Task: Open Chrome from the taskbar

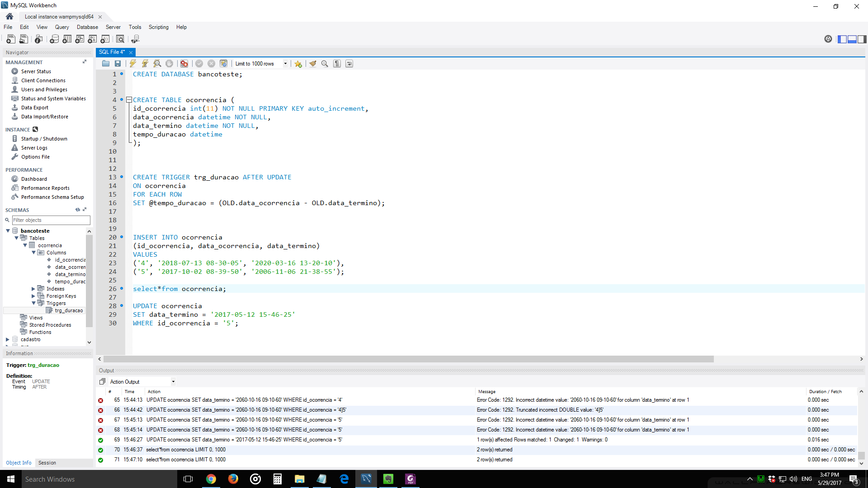Action: (x=211, y=479)
